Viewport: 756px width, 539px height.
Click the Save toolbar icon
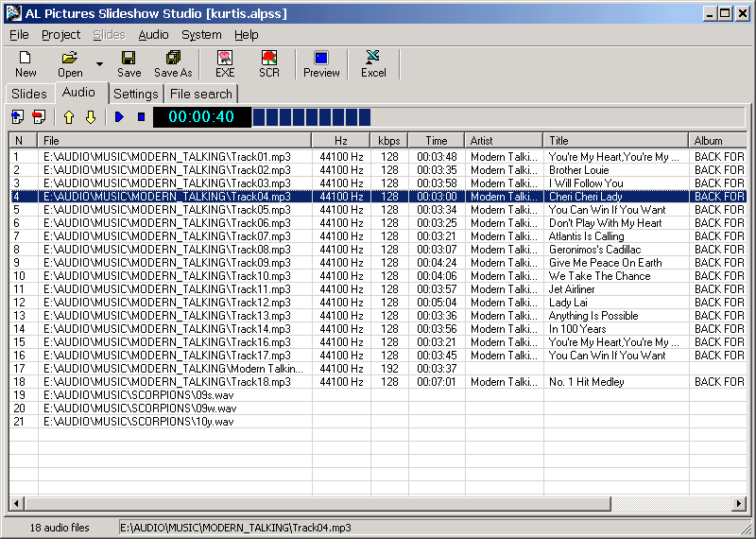point(129,64)
